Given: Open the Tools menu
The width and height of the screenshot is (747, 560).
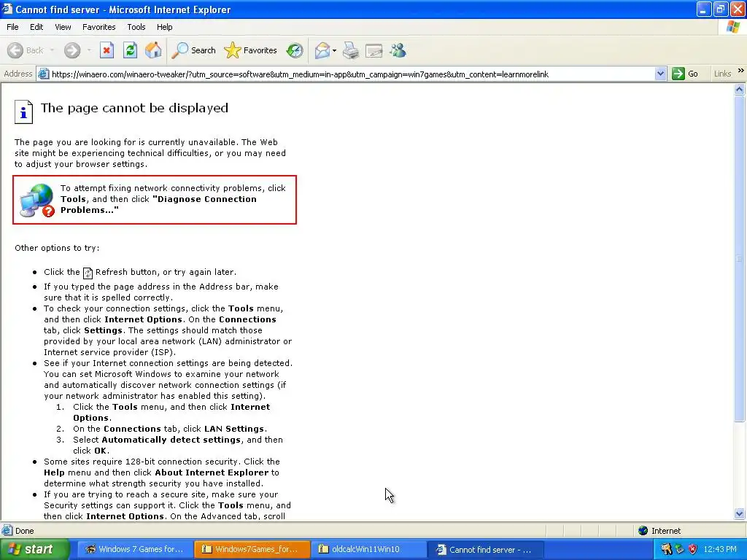Looking at the screenshot, I should pyautogui.click(x=136, y=27).
